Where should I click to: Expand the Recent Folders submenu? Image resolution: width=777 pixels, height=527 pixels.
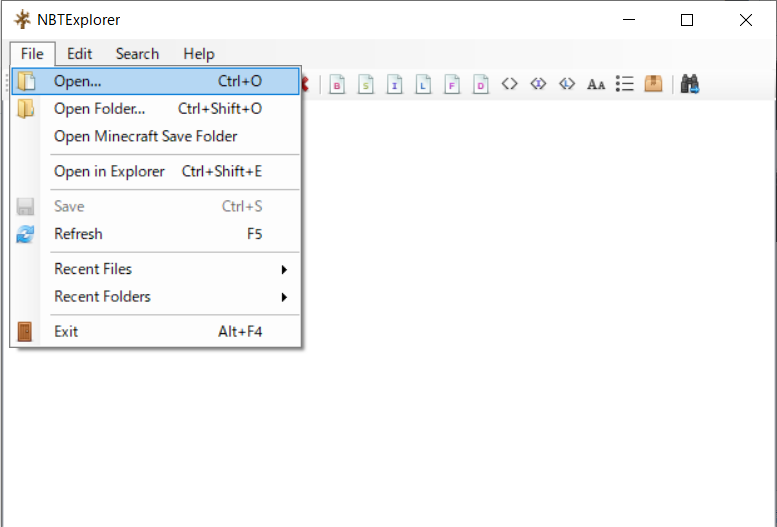coord(155,296)
